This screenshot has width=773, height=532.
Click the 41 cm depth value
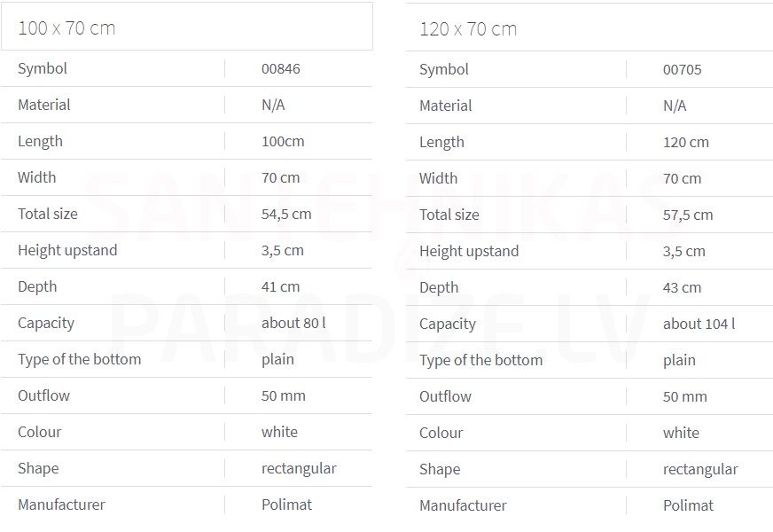pyautogui.click(x=280, y=286)
